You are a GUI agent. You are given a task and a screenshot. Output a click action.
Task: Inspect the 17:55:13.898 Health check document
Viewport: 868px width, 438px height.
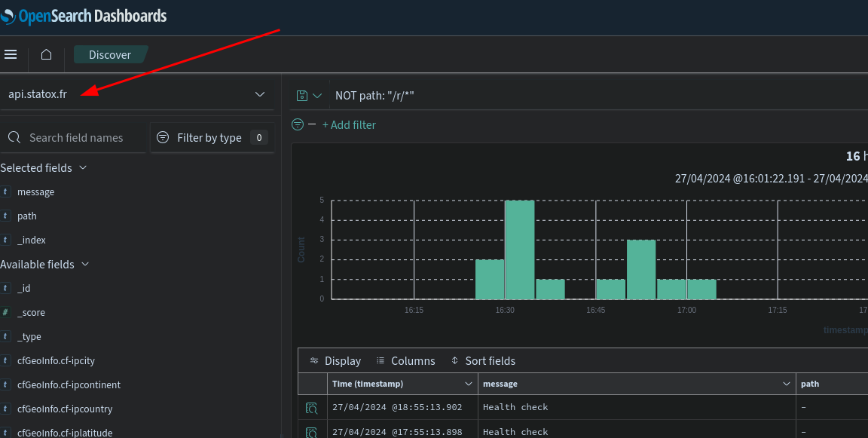click(312, 433)
